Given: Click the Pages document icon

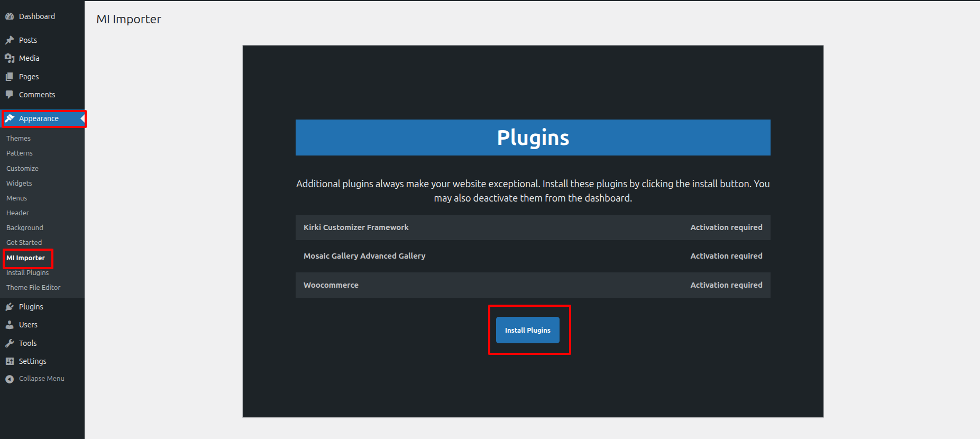Looking at the screenshot, I should [x=10, y=77].
